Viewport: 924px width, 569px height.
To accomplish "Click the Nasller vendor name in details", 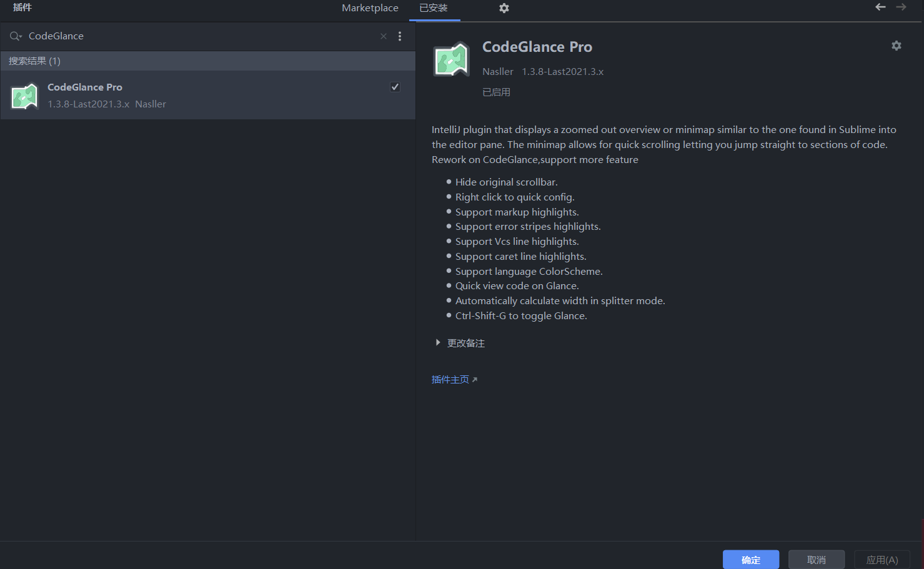I will click(498, 72).
